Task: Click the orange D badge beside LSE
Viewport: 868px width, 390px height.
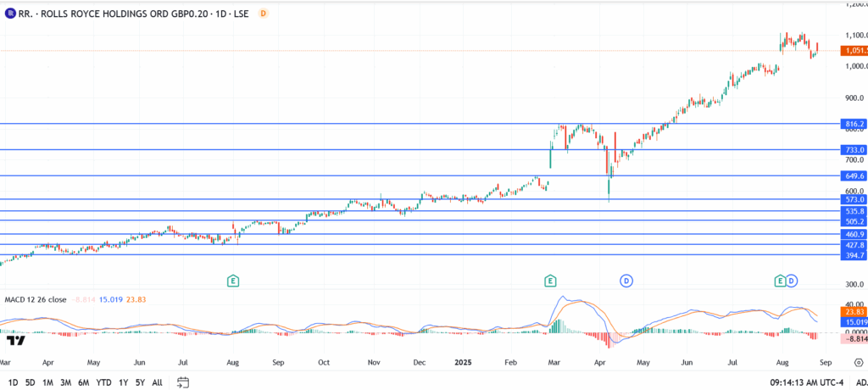Action: pyautogui.click(x=264, y=14)
